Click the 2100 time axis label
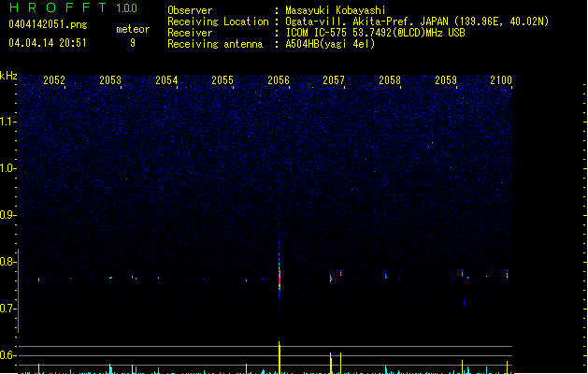The image size is (588, 374). click(x=501, y=80)
